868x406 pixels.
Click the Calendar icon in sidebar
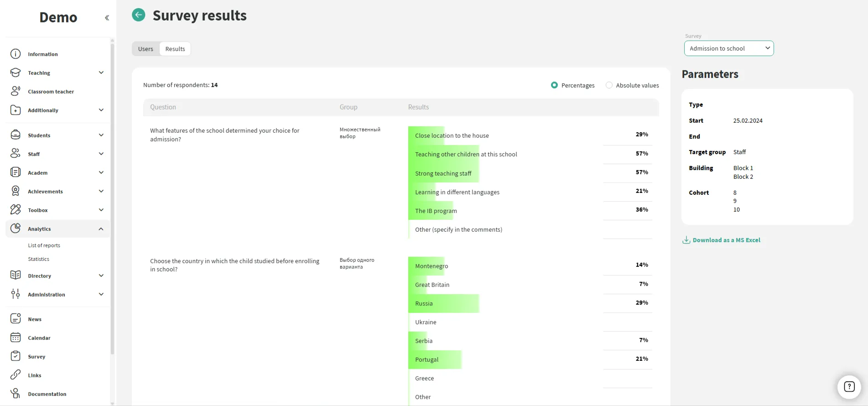[16, 338]
